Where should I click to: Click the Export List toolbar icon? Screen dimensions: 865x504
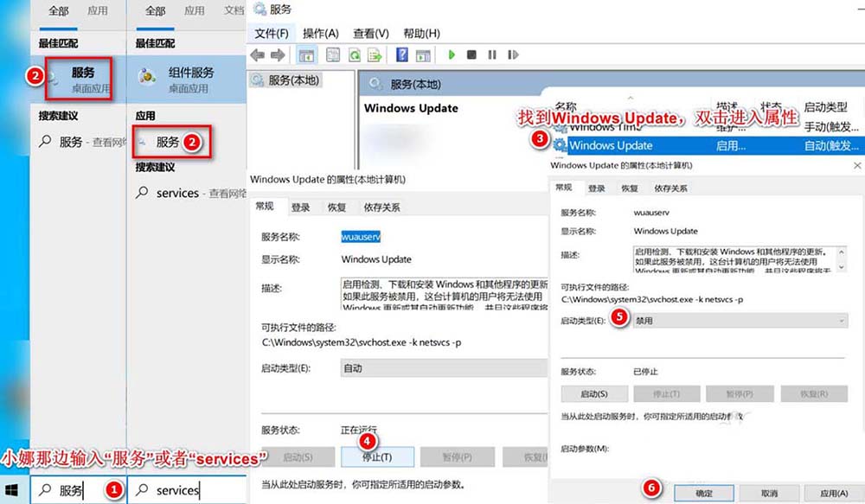375,54
